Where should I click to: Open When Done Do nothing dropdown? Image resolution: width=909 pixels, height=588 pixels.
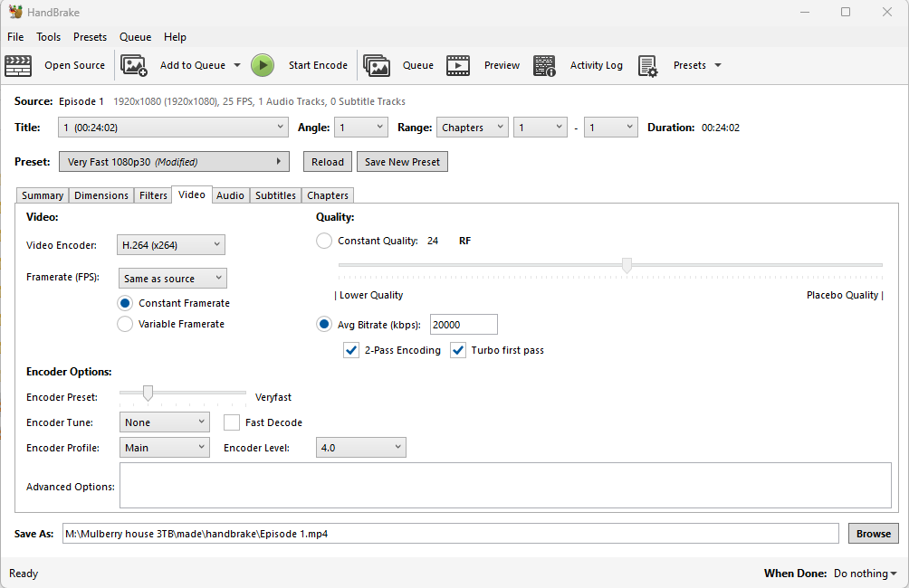865,573
